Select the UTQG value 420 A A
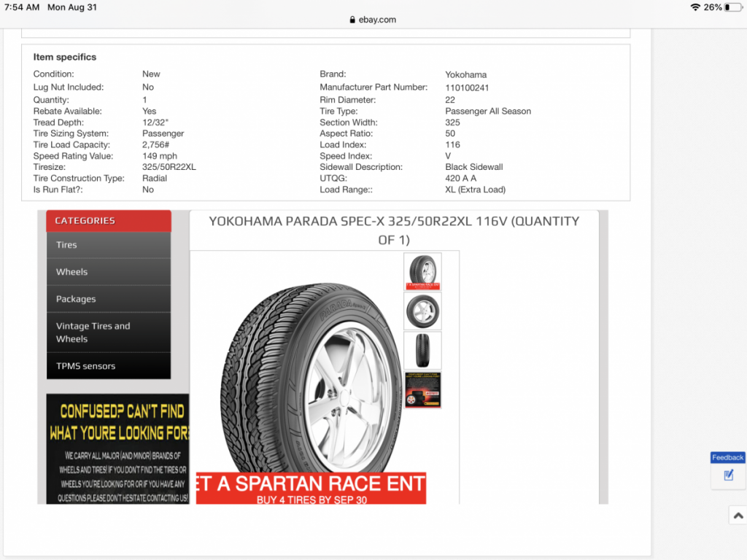Viewport: 747px width, 560px height. [x=461, y=178]
